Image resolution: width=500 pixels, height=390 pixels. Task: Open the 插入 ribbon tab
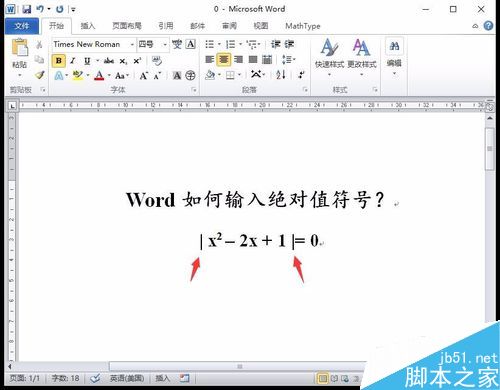[88, 26]
